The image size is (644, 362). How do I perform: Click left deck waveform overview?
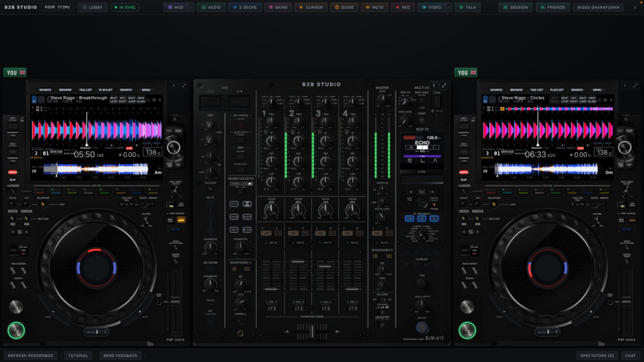pyautogui.click(x=96, y=169)
